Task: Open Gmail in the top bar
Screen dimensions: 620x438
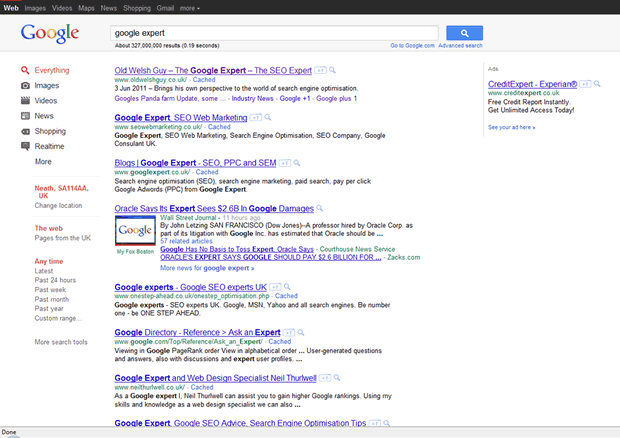Action: [x=165, y=8]
